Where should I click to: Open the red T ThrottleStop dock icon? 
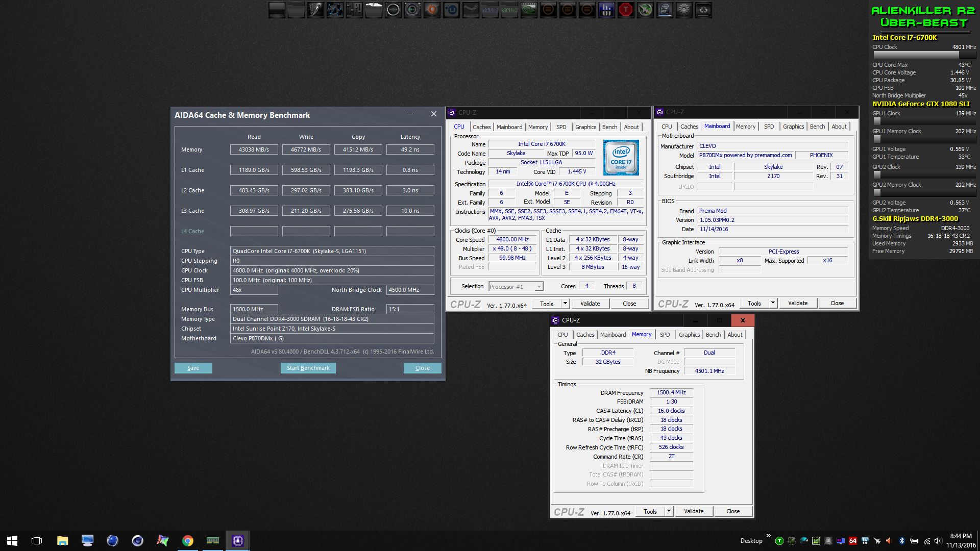[x=626, y=10]
